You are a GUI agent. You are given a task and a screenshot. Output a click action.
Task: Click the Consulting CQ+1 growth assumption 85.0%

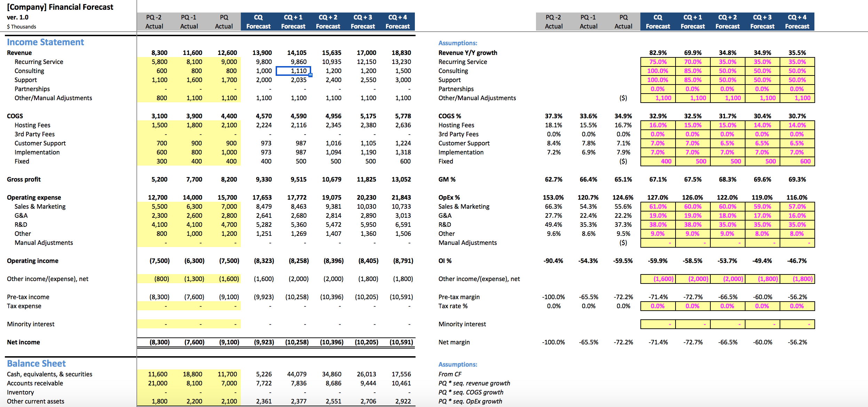[693, 71]
